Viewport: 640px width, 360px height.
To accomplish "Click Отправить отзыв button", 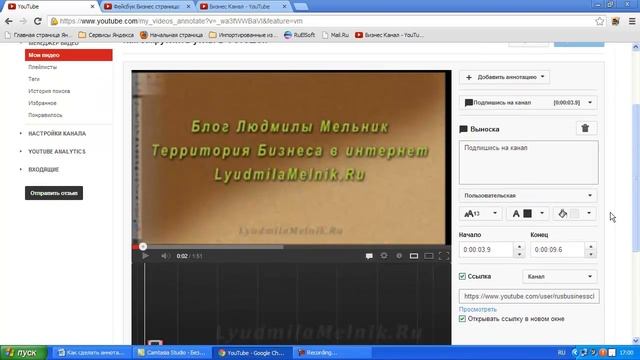I will point(54,193).
